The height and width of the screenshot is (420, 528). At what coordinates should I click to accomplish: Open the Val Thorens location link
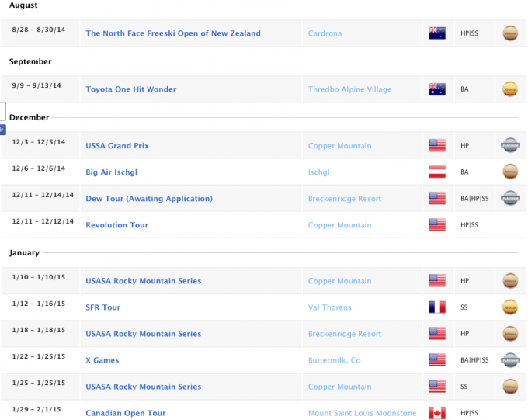coord(330,307)
